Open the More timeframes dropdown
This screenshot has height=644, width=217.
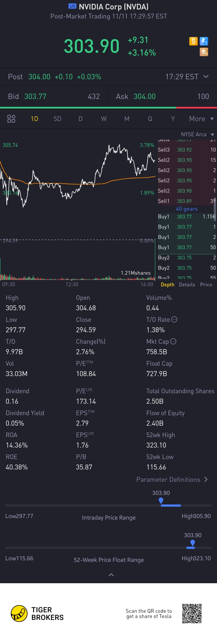click(x=201, y=119)
